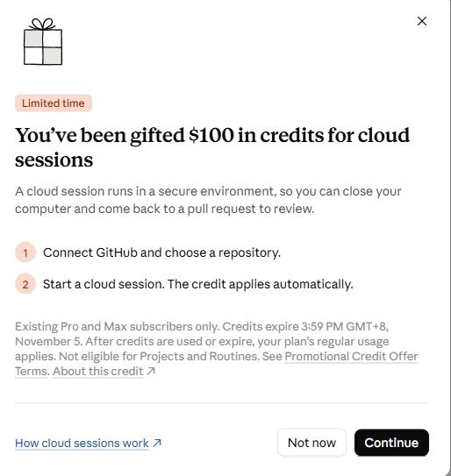The height and width of the screenshot is (476, 451).
Task: Select the step 2 number circle
Action: tap(25, 284)
